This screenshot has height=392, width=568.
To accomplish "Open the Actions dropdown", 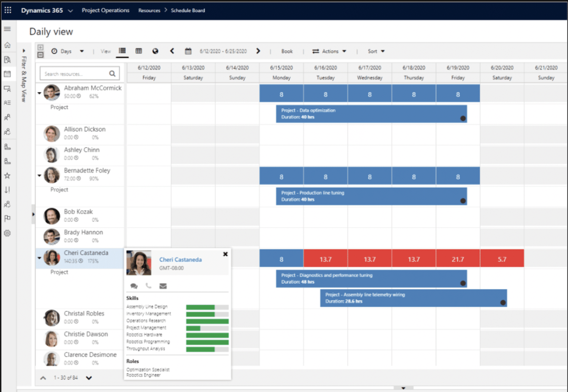I will click(x=329, y=51).
